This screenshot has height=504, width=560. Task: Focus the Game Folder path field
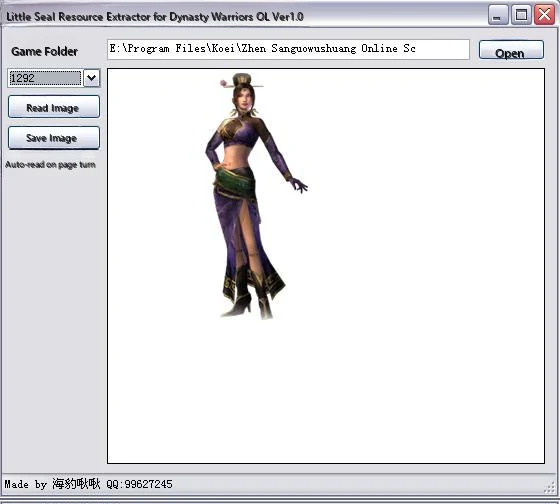click(288, 49)
